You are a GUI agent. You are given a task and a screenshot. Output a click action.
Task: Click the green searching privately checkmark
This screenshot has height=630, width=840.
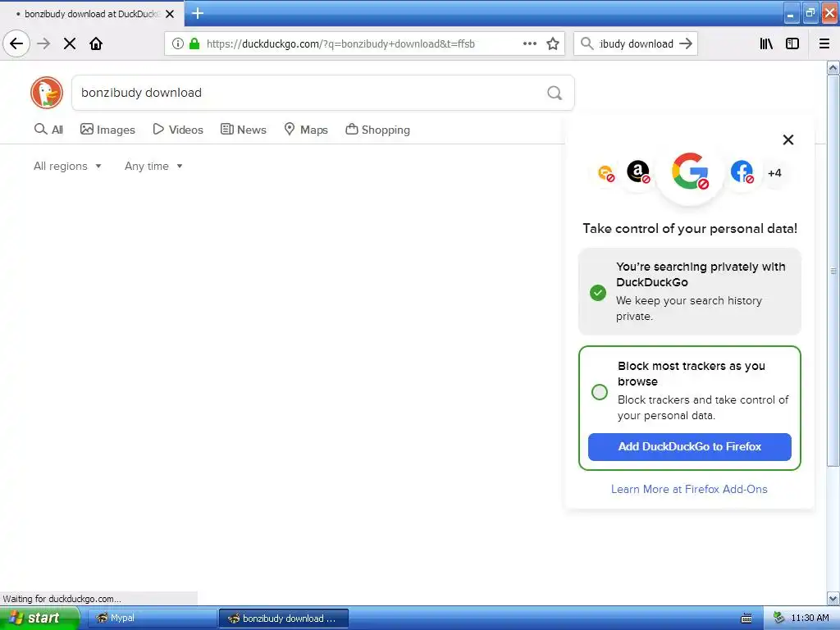coord(598,293)
